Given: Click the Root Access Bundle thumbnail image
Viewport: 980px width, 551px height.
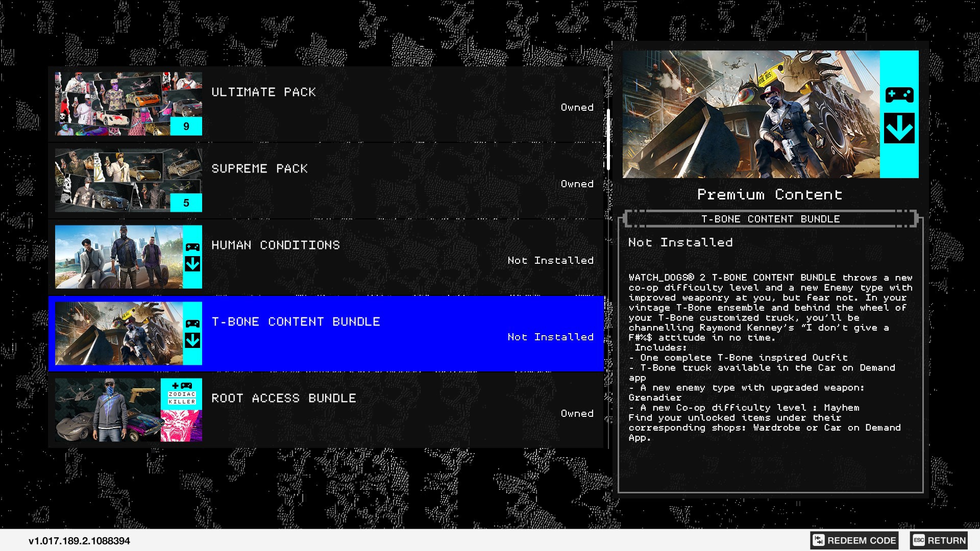Looking at the screenshot, I should click(x=128, y=410).
